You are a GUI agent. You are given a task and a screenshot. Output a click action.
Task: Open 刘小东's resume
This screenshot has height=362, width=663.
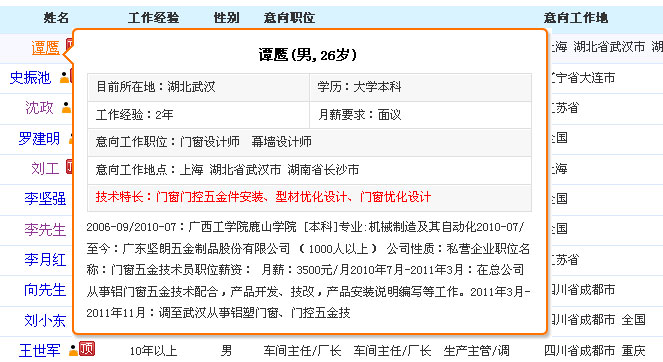pos(45,320)
